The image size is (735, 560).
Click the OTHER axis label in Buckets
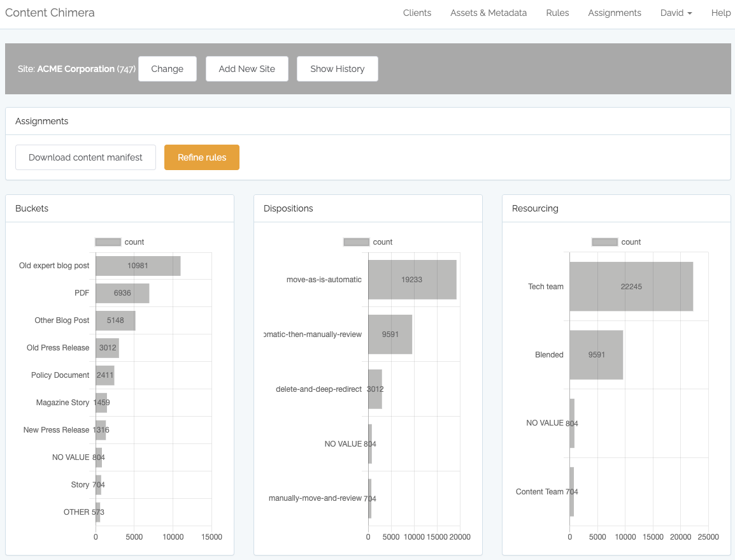coord(76,512)
